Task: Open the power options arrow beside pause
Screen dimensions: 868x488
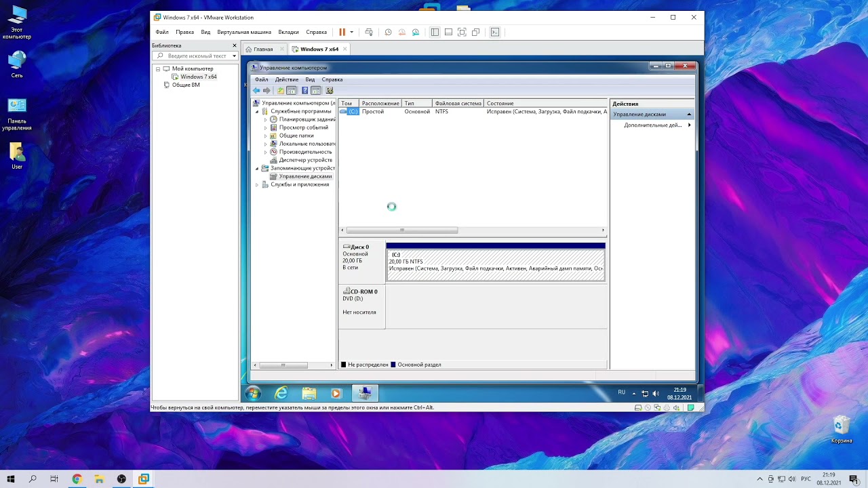Action: point(351,32)
